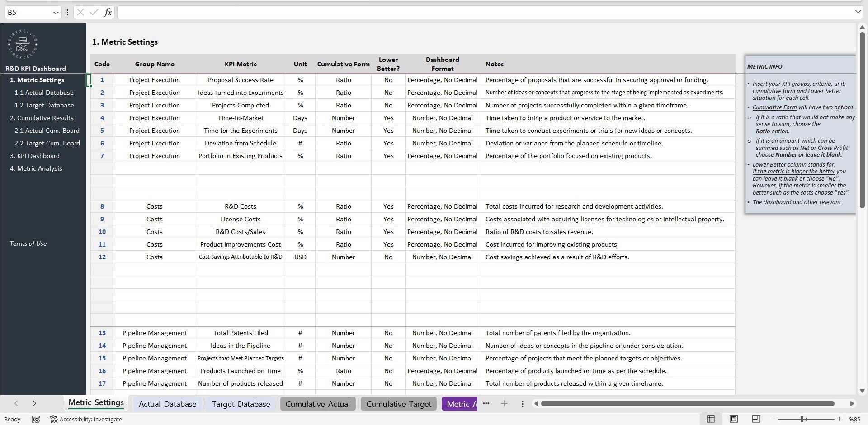This screenshot has height=425, width=868.
Task: Switch to the Actual_Database sheet tab
Action: point(167,404)
